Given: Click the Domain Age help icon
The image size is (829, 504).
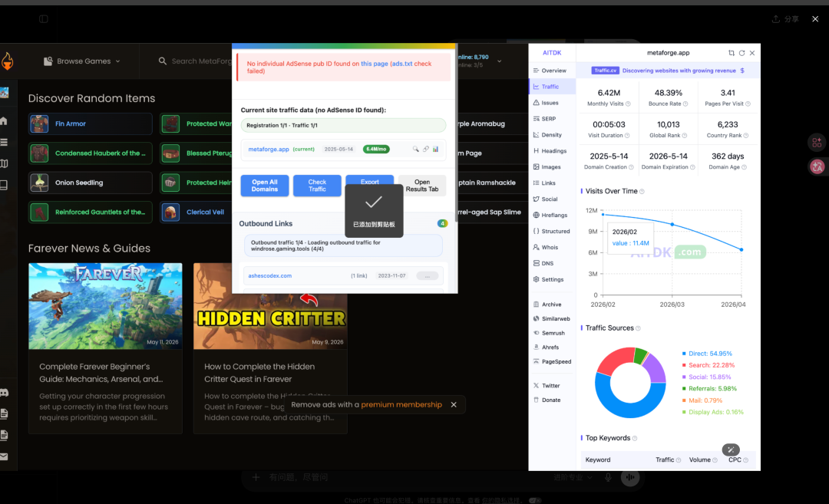Looking at the screenshot, I should click(745, 167).
